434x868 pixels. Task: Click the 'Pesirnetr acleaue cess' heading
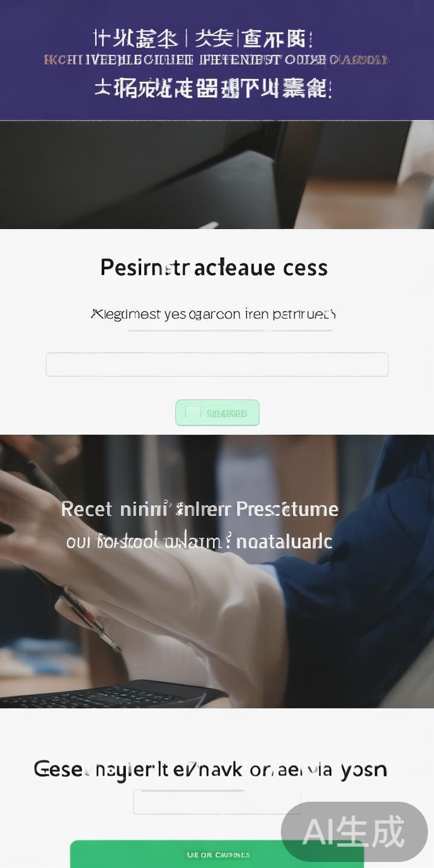point(214,267)
